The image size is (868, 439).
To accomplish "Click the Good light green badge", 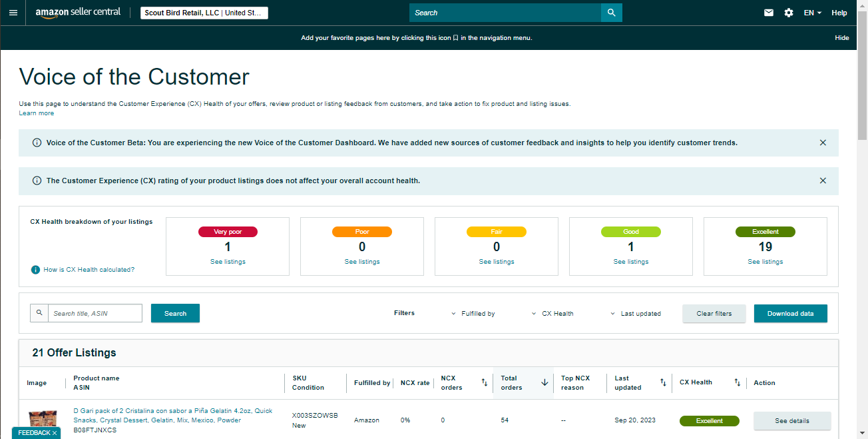I will pyautogui.click(x=631, y=232).
